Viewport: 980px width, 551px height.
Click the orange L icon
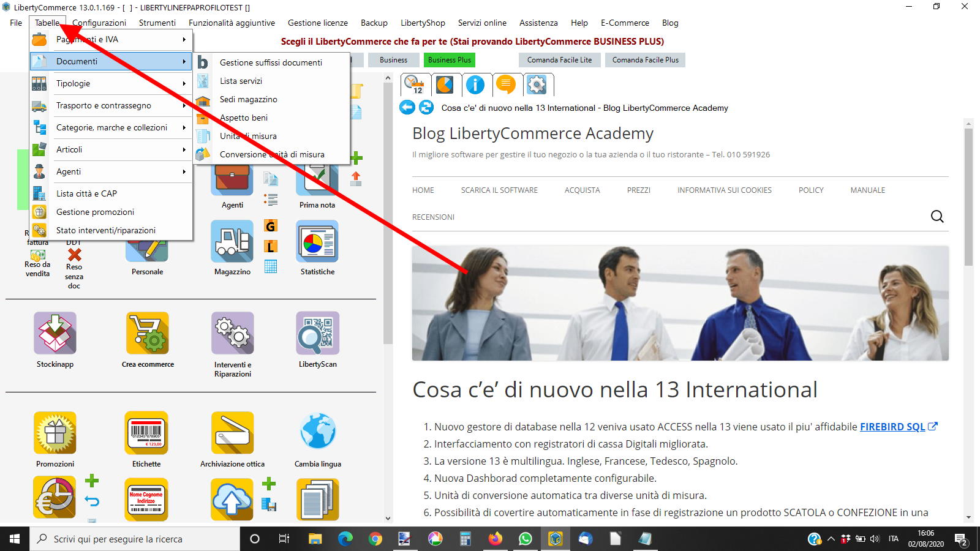pos(271,247)
